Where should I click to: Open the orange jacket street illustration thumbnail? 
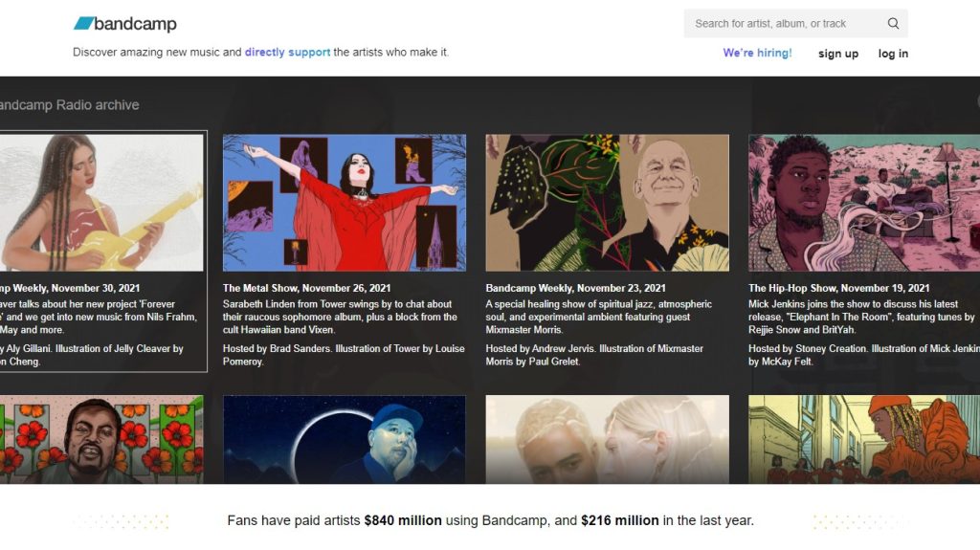click(x=864, y=439)
